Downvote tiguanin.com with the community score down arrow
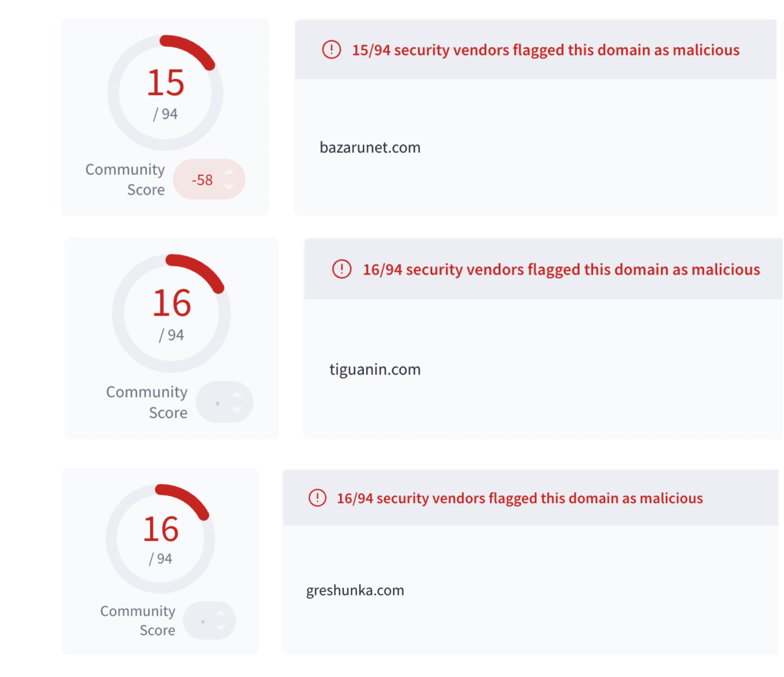This screenshot has height=677, width=784. [237, 410]
